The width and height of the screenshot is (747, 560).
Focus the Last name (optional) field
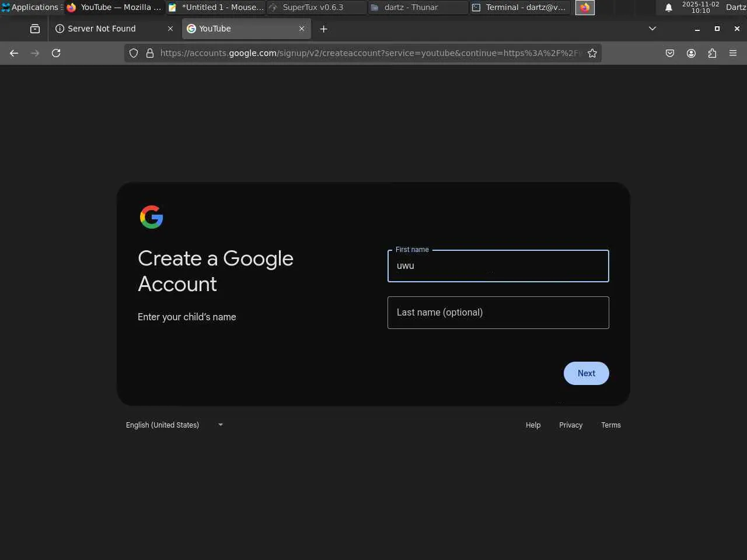[498, 313]
